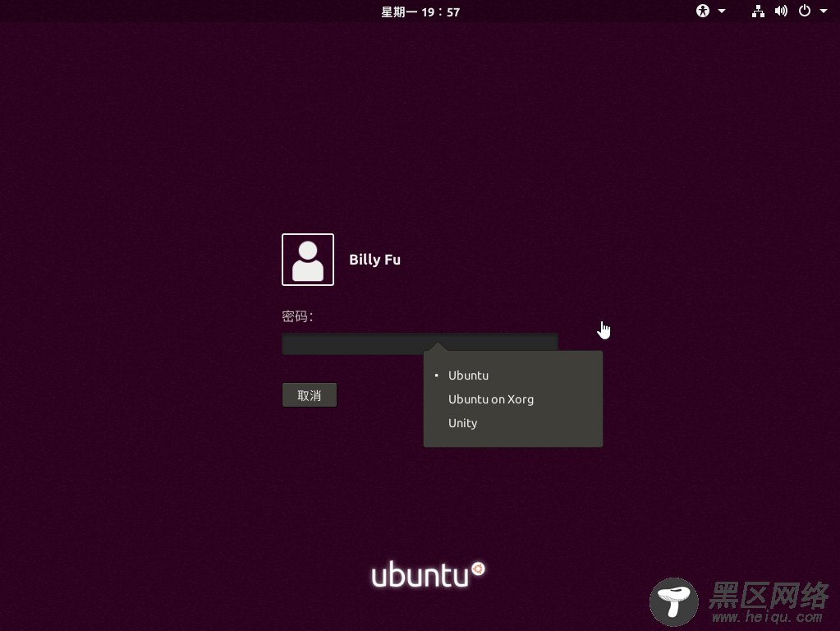Focus the password input field

(x=420, y=343)
